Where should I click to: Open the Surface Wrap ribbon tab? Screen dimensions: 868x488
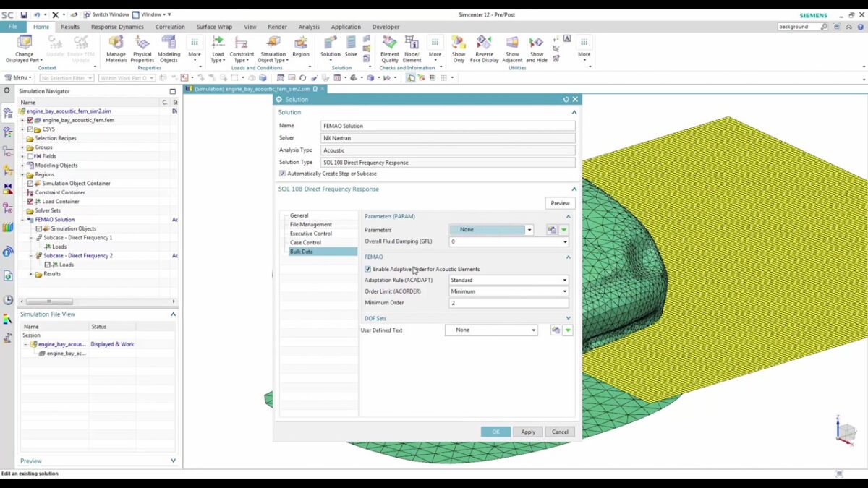click(x=214, y=27)
